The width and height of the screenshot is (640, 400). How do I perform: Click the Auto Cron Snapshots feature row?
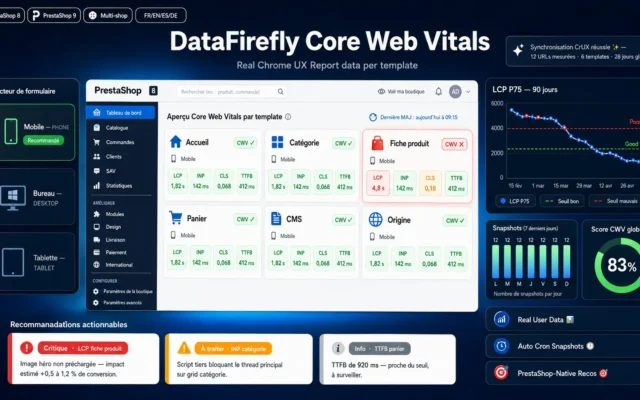click(563, 346)
